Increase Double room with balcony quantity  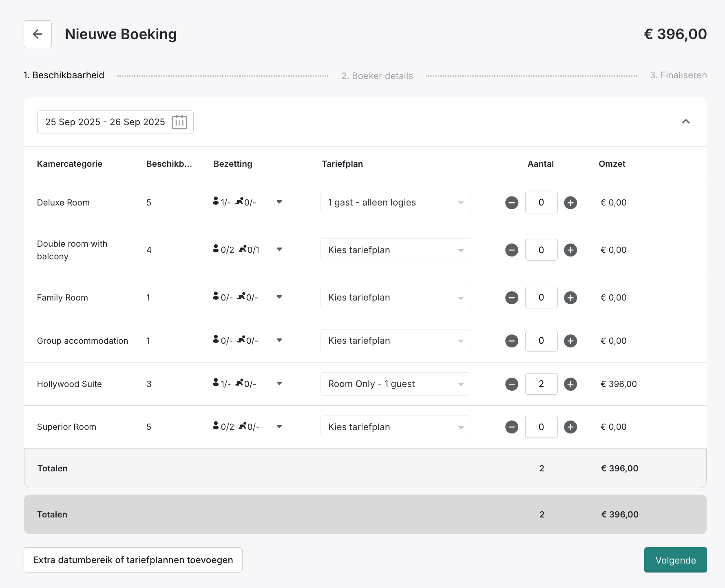point(570,250)
